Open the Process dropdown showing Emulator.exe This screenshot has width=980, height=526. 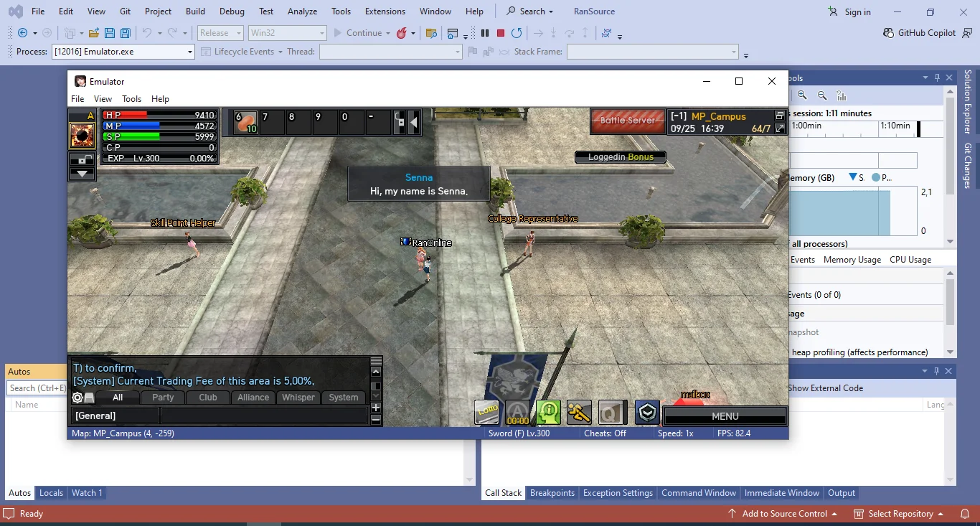point(123,52)
